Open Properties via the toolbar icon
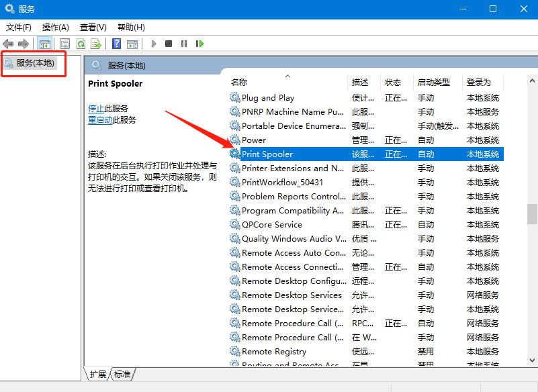The height and width of the screenshot is (392, 538). 64,43
